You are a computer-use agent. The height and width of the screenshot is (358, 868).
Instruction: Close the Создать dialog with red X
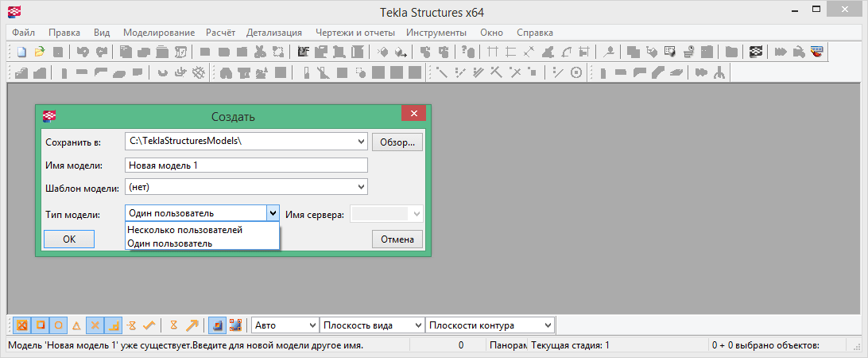click(413, 113)
